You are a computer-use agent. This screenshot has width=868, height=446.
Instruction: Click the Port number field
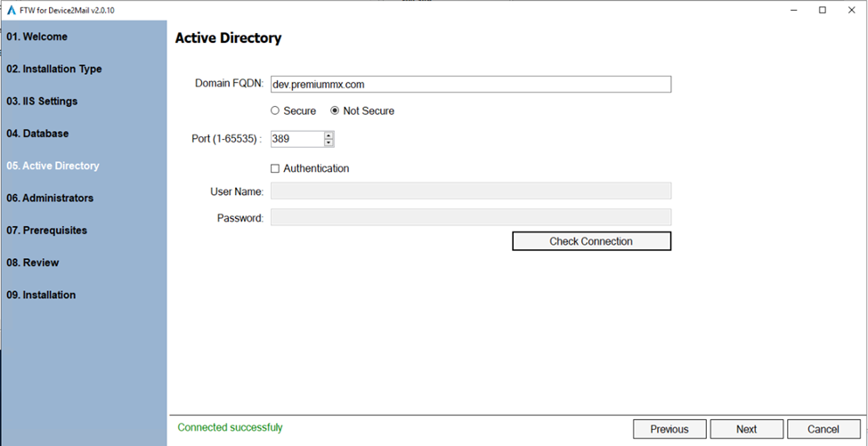click(296, 139)
